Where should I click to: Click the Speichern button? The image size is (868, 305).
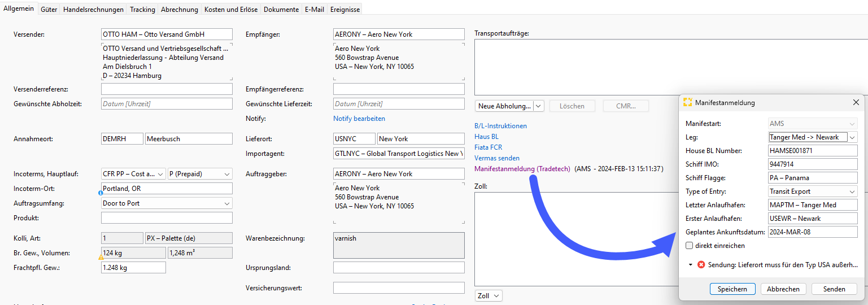[x=732, y=289]
